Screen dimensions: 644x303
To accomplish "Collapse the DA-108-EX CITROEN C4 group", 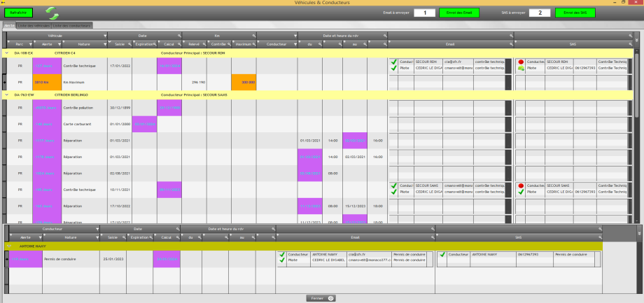I will pyautogui.click(x=6, y=52).
